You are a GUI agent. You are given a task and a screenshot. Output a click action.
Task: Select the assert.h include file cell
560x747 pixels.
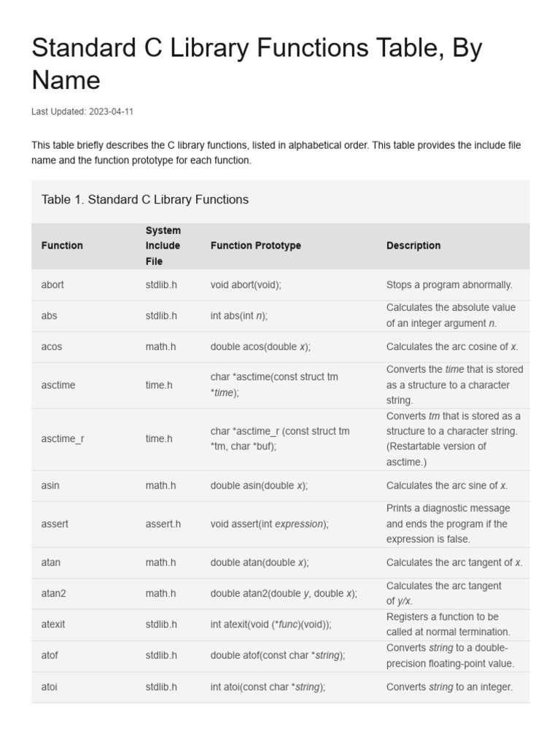163,524
